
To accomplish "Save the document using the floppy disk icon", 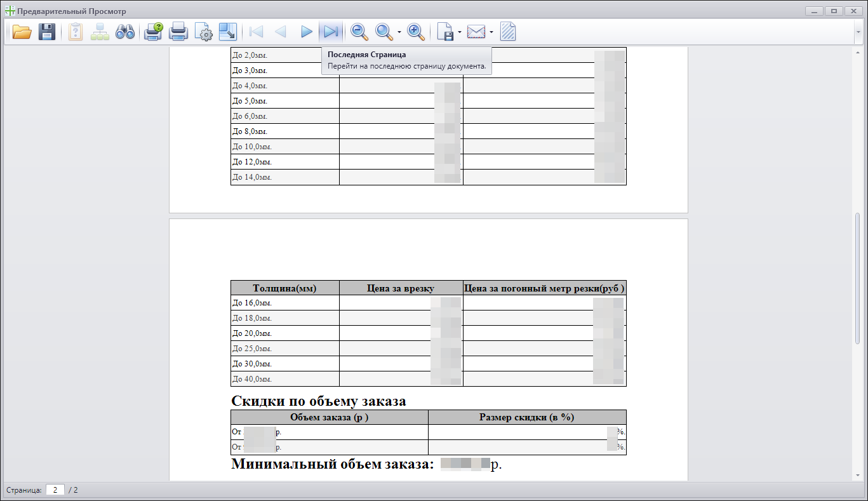I will click(47, 32).
